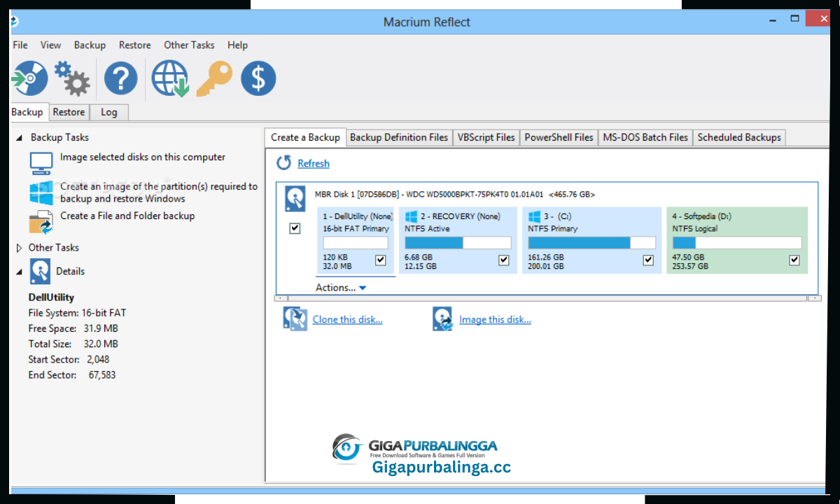The width and height of the screenshot is (840, 504).
Task: Click the Image this disk icon
Action: click(442, 318)
